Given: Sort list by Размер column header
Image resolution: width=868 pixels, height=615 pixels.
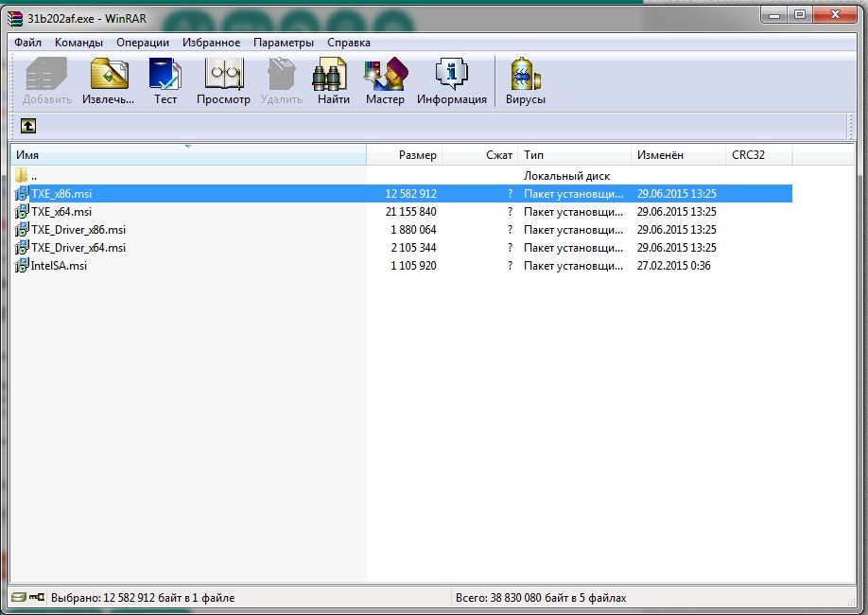Looking at the screenshot, I should [x=404, y=154].
